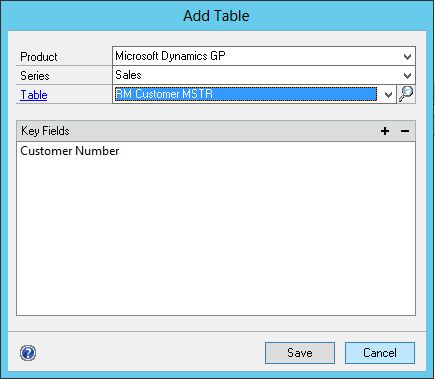Save the table settings
Image resolution: width=435 pixels, height=379 pixels.
300,353
